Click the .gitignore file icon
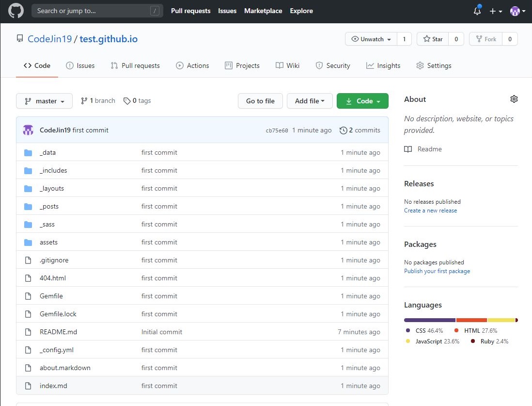The width and height of the screenshot is (532, 406). (28, 260)
